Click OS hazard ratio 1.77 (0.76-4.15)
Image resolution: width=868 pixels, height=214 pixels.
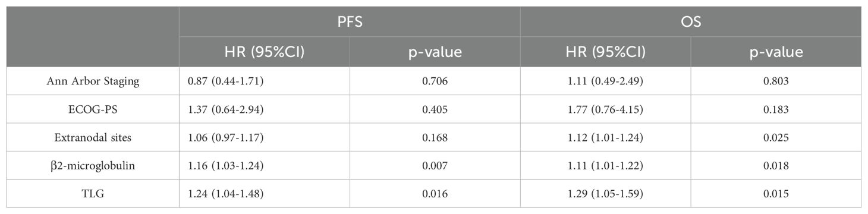tap(566, 109)
